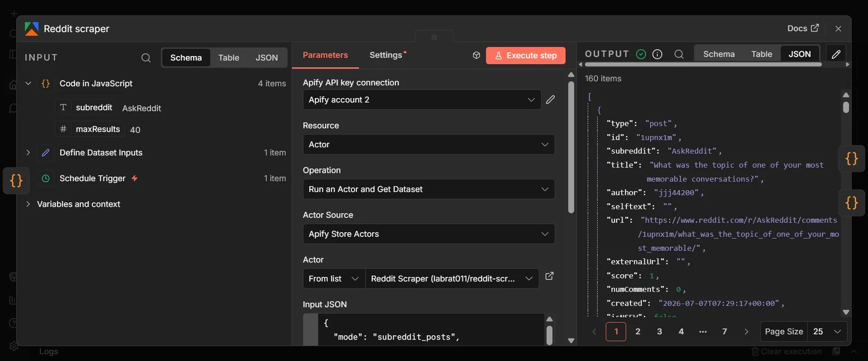
Task: Click the post URL value in the output
Action: pyautogui.click(x=740, y=234)
